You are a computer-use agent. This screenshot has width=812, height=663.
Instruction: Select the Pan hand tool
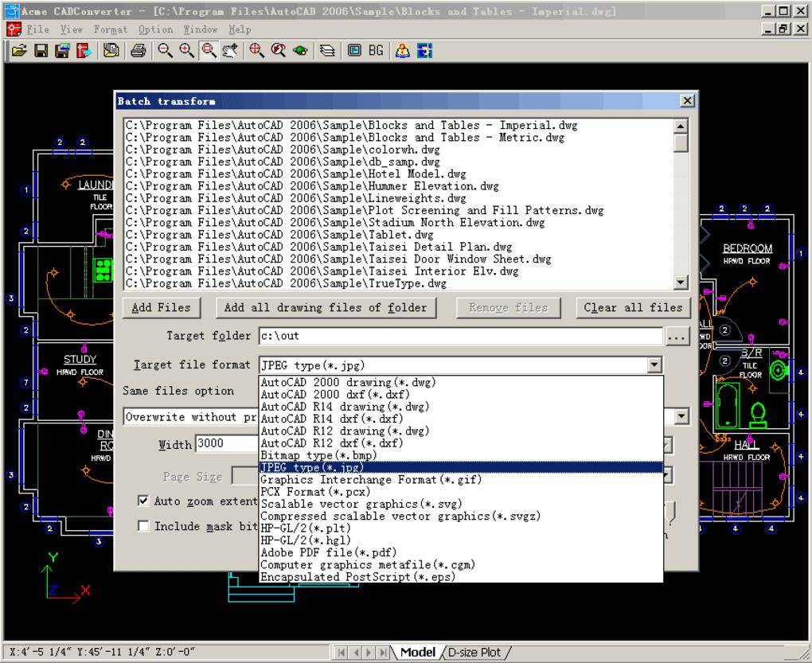point(231,50)
